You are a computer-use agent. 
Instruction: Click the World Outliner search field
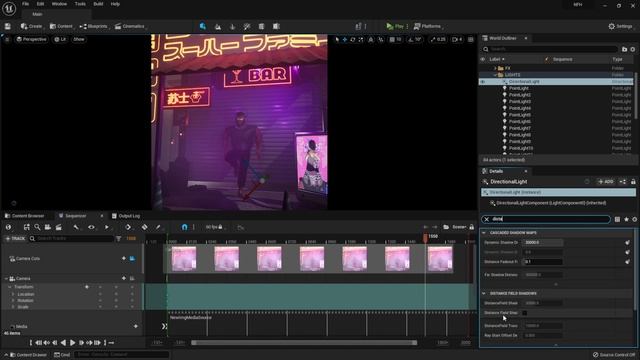(x=550, y=49)
